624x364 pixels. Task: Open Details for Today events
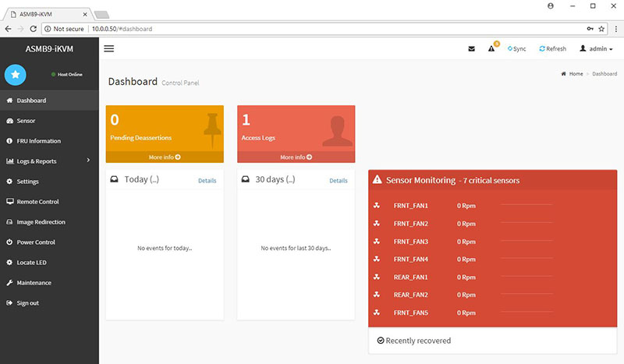coord(207,181)
